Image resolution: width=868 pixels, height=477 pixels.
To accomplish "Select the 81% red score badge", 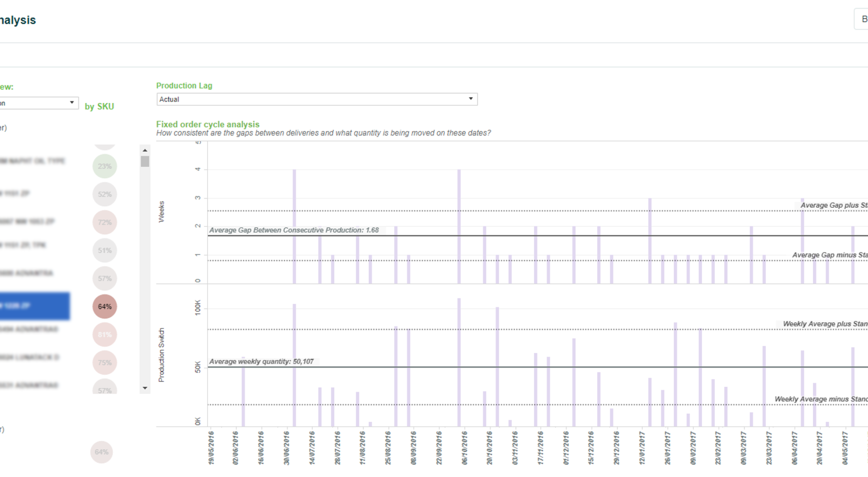I will coord(105,334).
